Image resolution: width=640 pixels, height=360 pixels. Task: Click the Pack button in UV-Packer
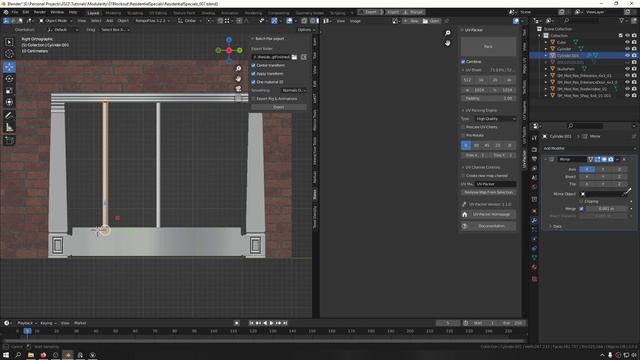point(488,47)
